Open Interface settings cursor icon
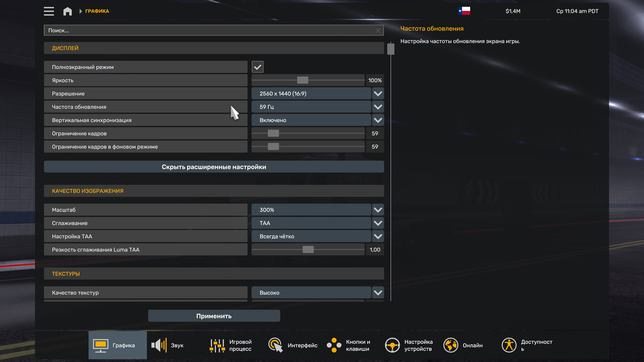This screenshot has height=362, width=644. click(275, 345)
